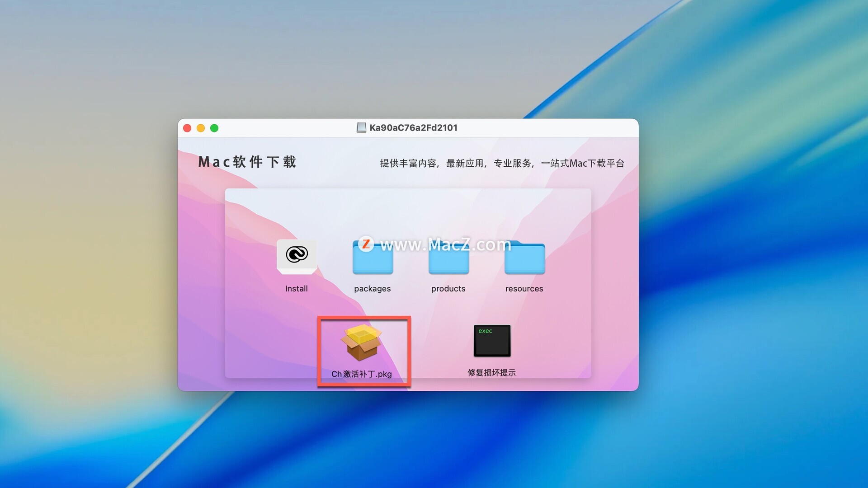Close the Ka90aC76a2Fd2101 window
Screen dimensions: 868x488
pos(187,128)
